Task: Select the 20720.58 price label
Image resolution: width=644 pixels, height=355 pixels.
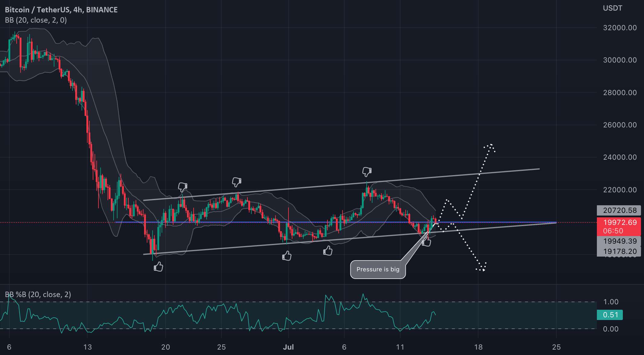Action: pyautogui.click(x=619, y=210)
